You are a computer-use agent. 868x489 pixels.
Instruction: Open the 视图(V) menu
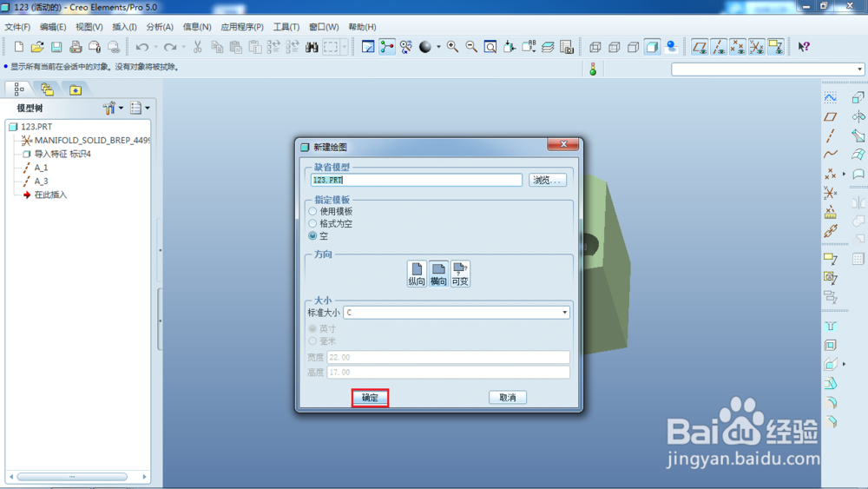(x=89, y=27)
